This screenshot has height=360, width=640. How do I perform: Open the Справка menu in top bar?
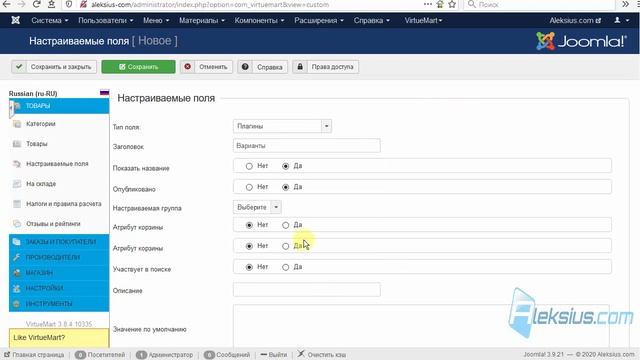371,20
